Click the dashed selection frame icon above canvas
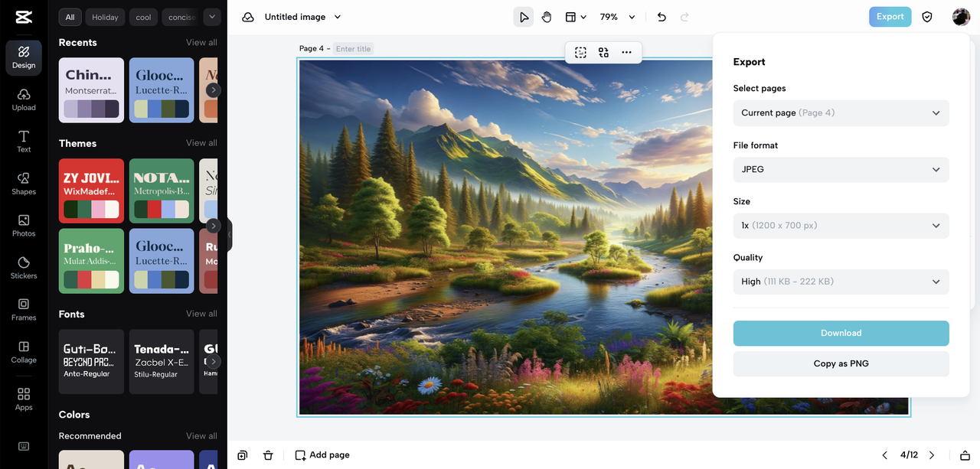The width and height of the screenshot is (980, 469). pos(581,52)
